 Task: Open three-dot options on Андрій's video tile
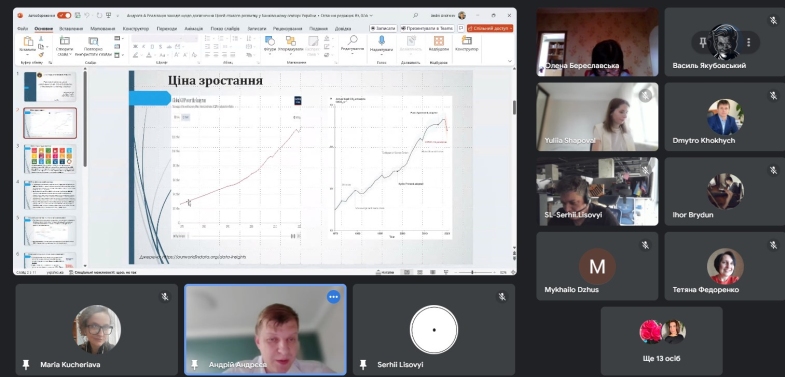[333, 297]
